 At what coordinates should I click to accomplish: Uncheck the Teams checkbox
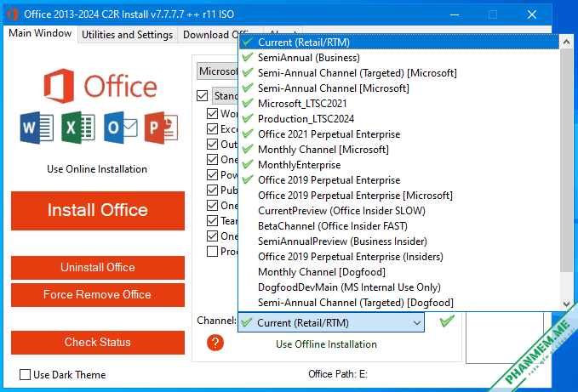[212, 220]
